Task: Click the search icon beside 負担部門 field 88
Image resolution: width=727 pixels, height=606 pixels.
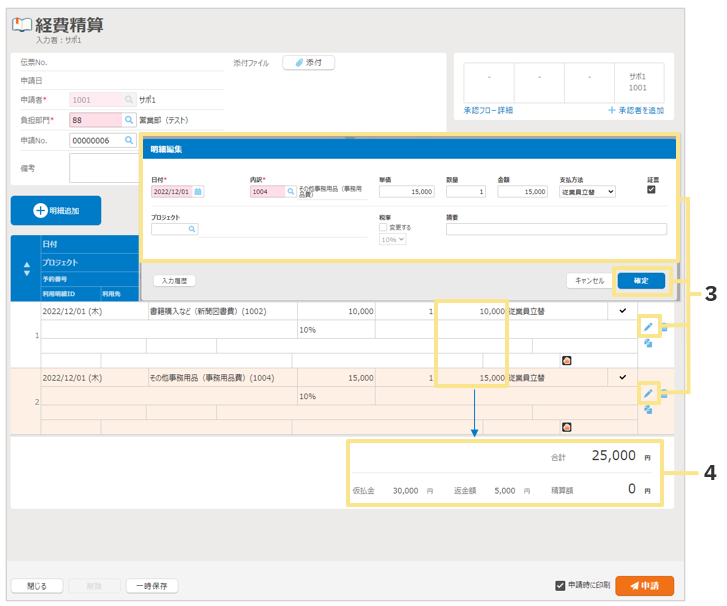Action: (128, 120)
